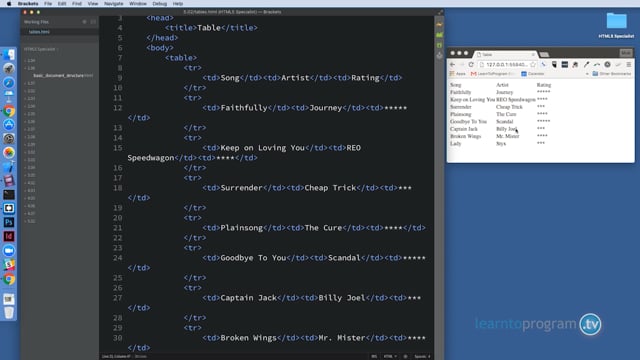This screenshot has width=640, height=360.
Task: Open Keynote from the Dock
Action: point(9,96)
